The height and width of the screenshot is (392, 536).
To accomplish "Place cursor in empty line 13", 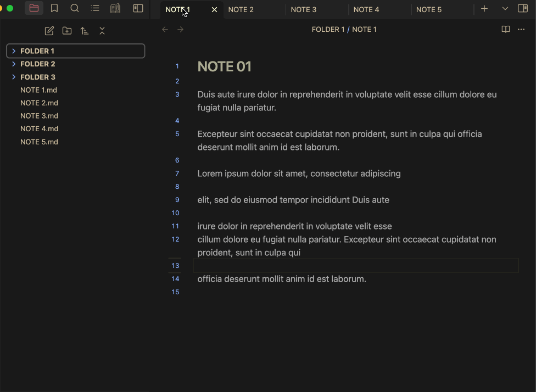I will tap(356, 266).
